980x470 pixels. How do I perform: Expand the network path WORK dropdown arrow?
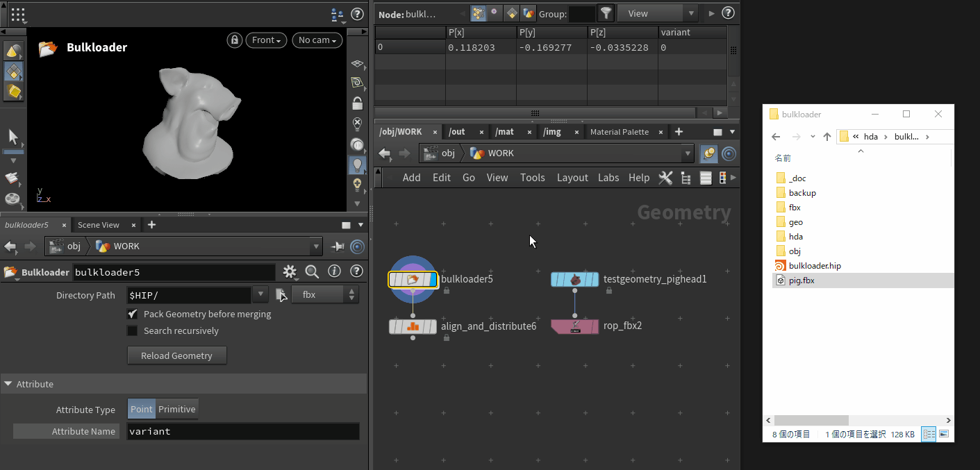[x=688, y=153]
